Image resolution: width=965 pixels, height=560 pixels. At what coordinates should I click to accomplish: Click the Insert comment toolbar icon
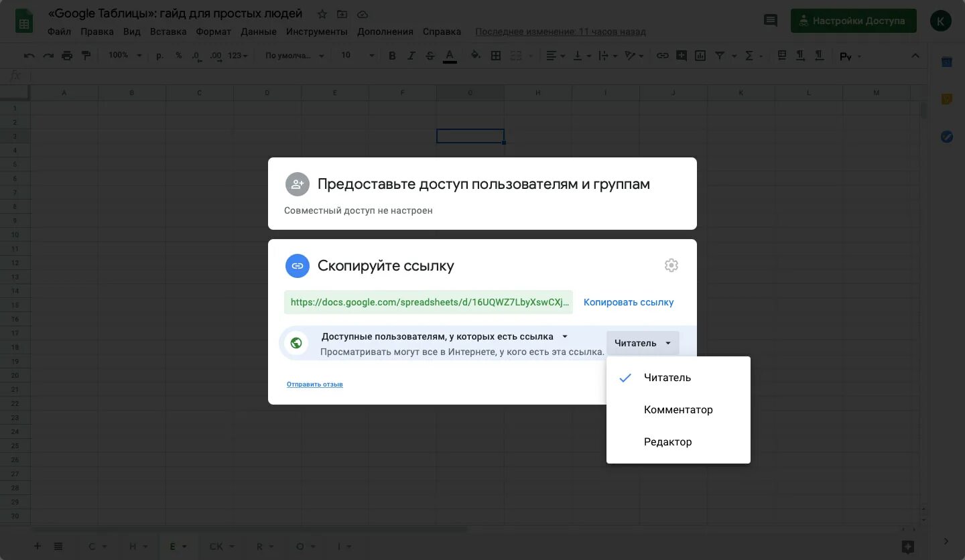click(682, 56)
